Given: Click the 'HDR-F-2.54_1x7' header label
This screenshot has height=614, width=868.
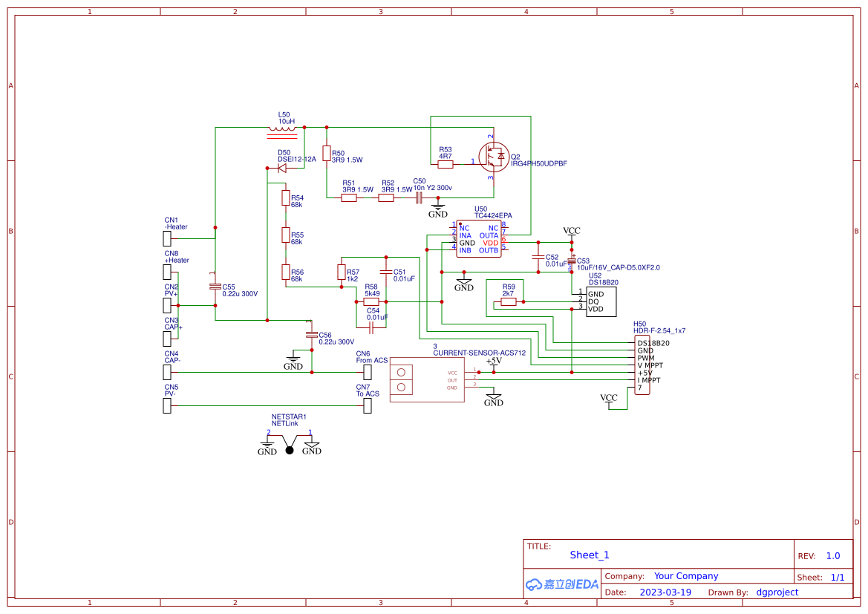Looking at the screenshot, I should click(659, 330).
